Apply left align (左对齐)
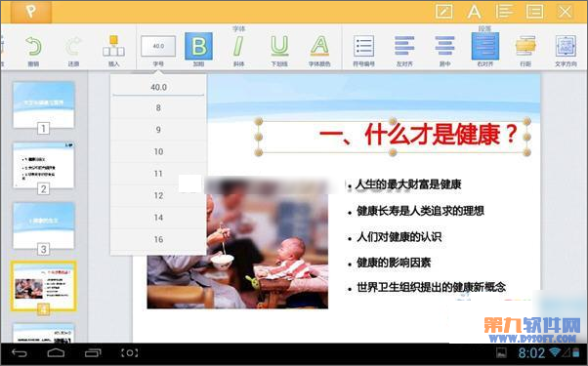This screenshot has width=588, height=366. point(404,46)
